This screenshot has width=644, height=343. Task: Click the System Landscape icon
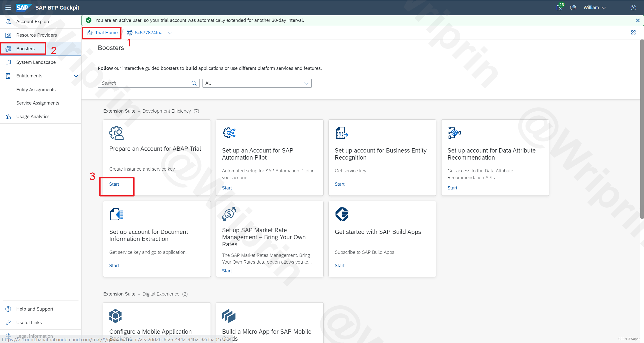[8, 62]
